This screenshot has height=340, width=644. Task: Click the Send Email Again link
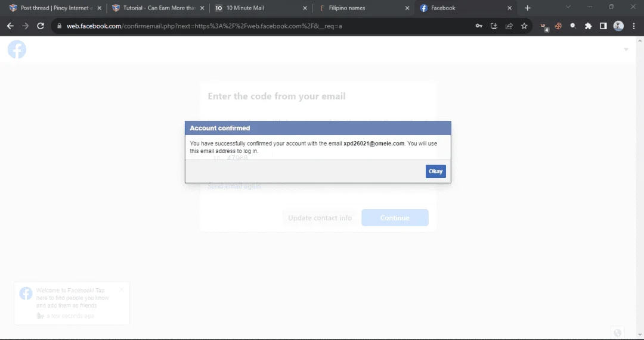pyautogui.click(x=234, y=186)
